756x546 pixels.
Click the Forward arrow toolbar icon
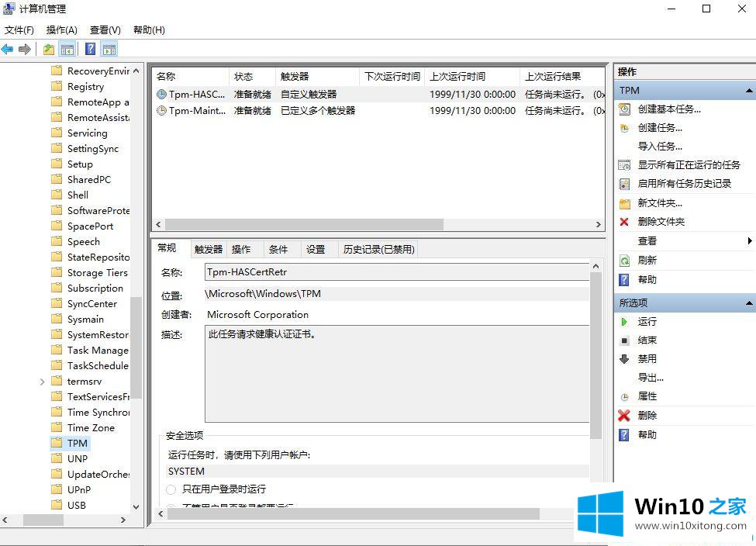[25, 49]
